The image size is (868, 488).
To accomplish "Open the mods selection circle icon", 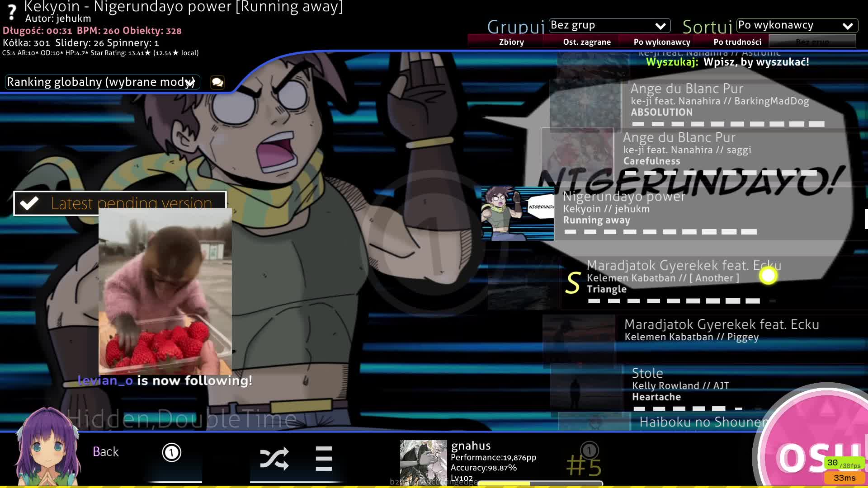I will [x=172, y=452].
